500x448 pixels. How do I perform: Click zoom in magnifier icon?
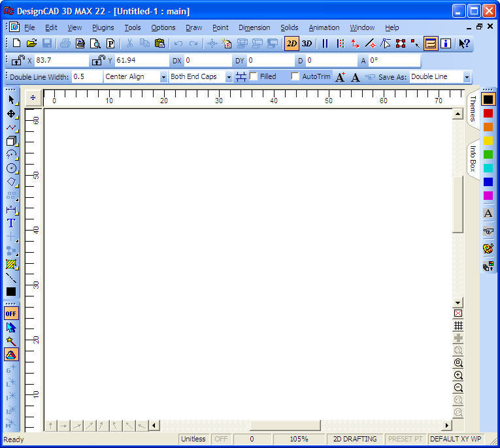pos(458,375)
